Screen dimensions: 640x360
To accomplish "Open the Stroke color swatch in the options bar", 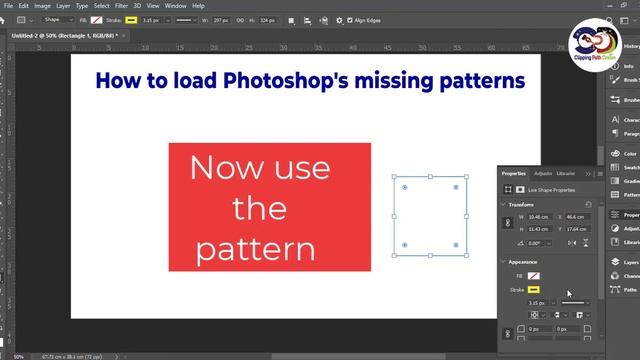I will tap(131, 20).
